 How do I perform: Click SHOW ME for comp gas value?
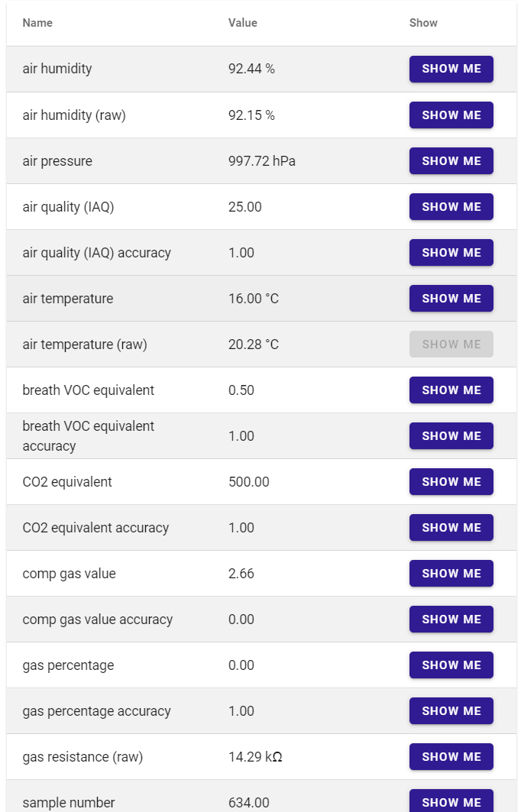coord(451,573)
